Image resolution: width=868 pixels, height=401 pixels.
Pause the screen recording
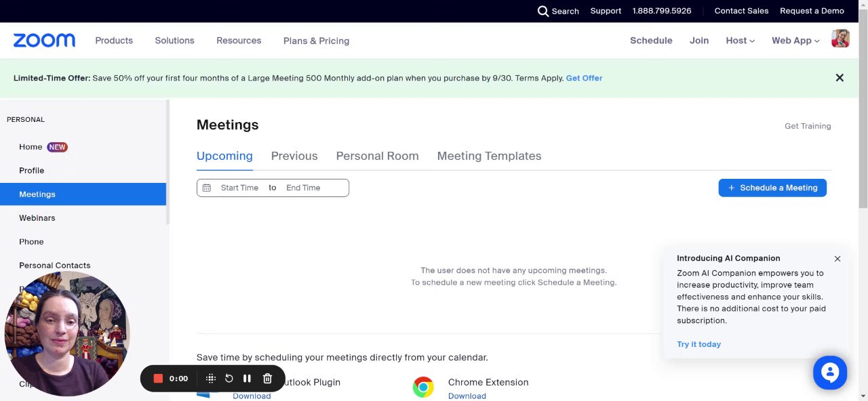click(247, 379)
